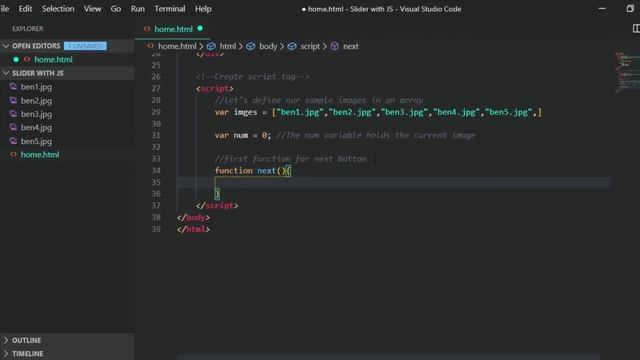The image size is (640, 360).
Task: Open the Go menu
Action: click(116, 9)
